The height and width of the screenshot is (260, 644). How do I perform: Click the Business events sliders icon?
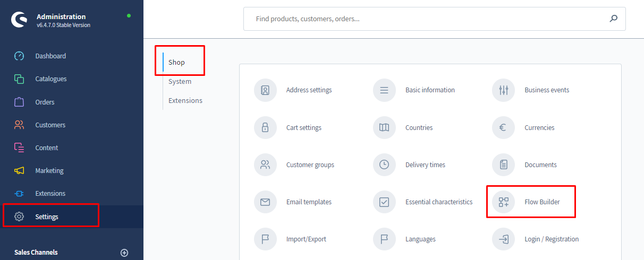coord(503,90)
